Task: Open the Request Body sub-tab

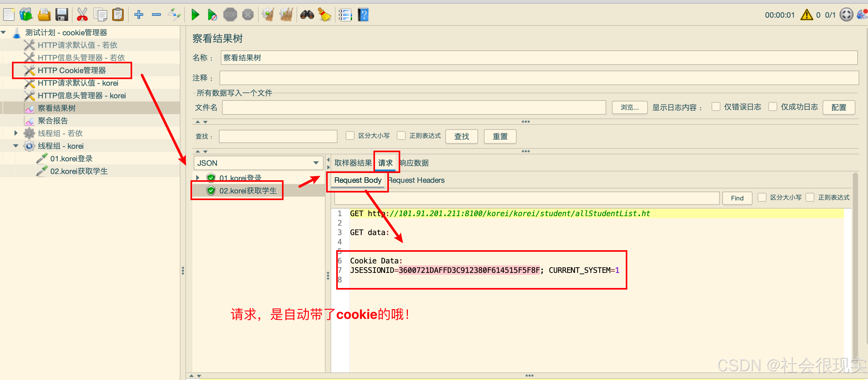Action: pos(357,181)
